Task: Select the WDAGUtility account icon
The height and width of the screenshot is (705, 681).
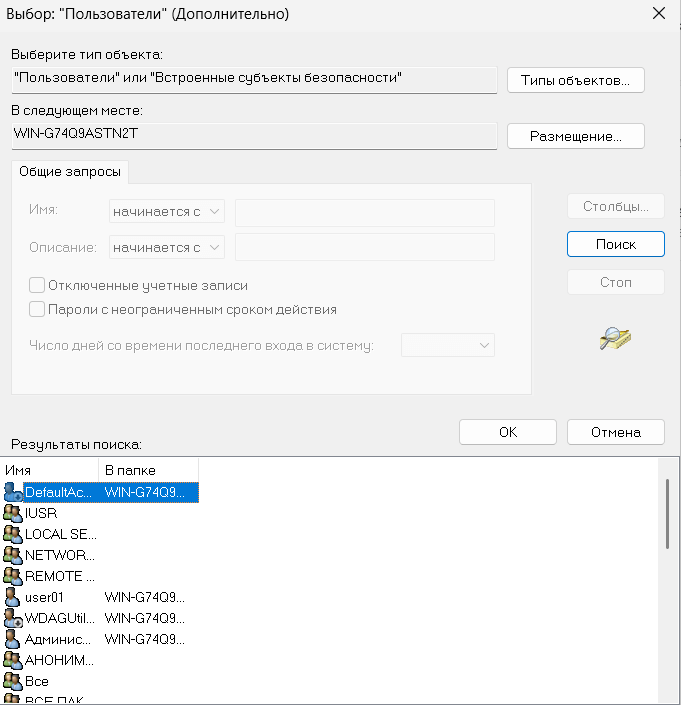Action: [x=13, y=618]
